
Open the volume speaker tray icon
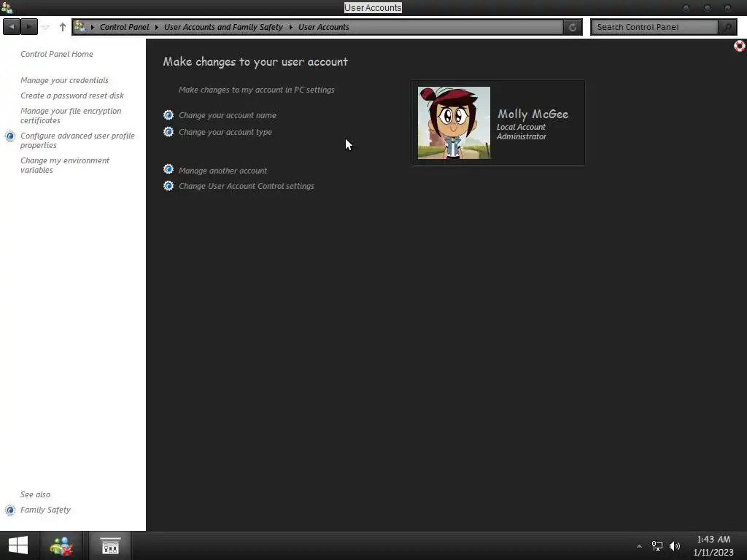675,546
